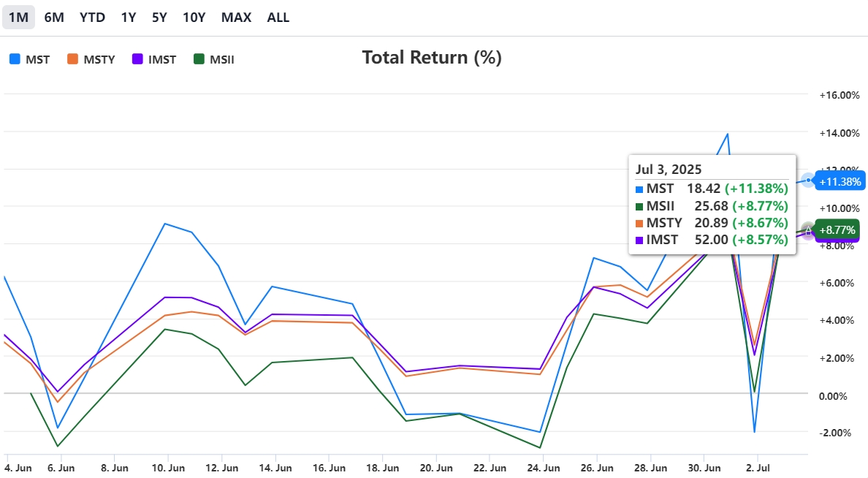Click the -2.00% y-axis label
The height and width of the screenshot is (478, 868).
coord(837,433)
